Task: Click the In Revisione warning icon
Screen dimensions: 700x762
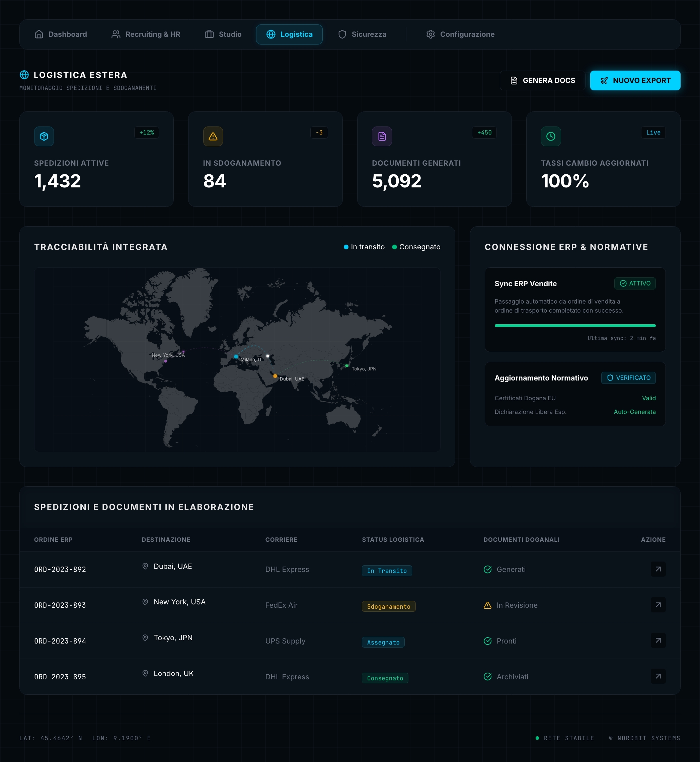Action: 487,605
